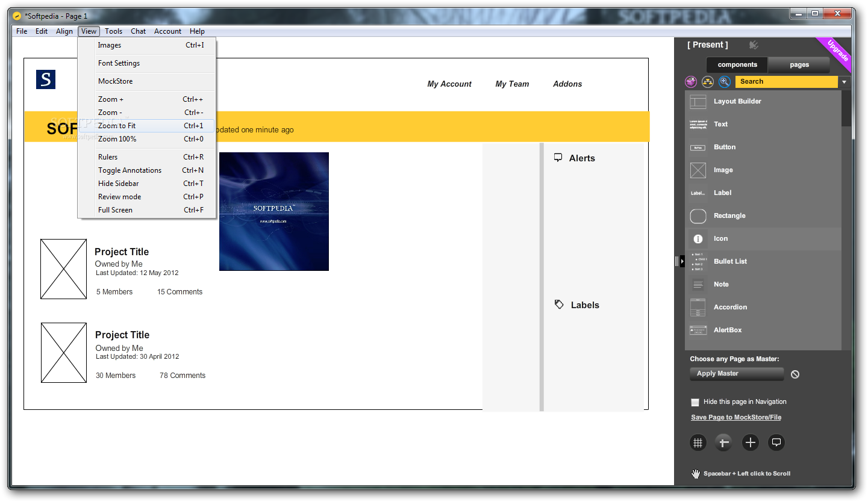Click the rulers/guides round icon button
Screen dimensions: 868x502
tap(724, 443)
